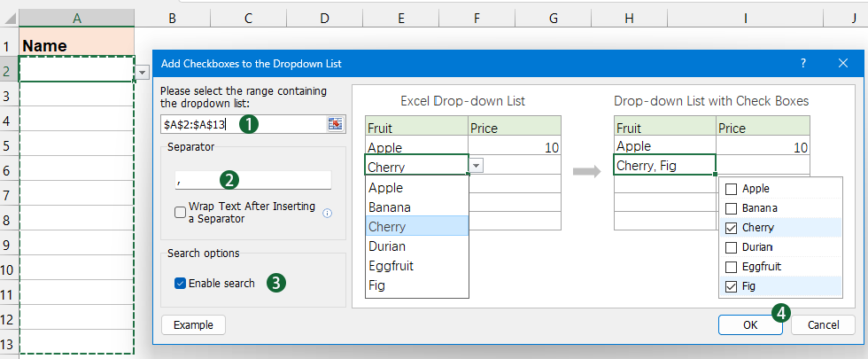Screen dimensions: 868x359
Task: Click empty cell A10 in the worksheet
Action: tap(76, 269)
